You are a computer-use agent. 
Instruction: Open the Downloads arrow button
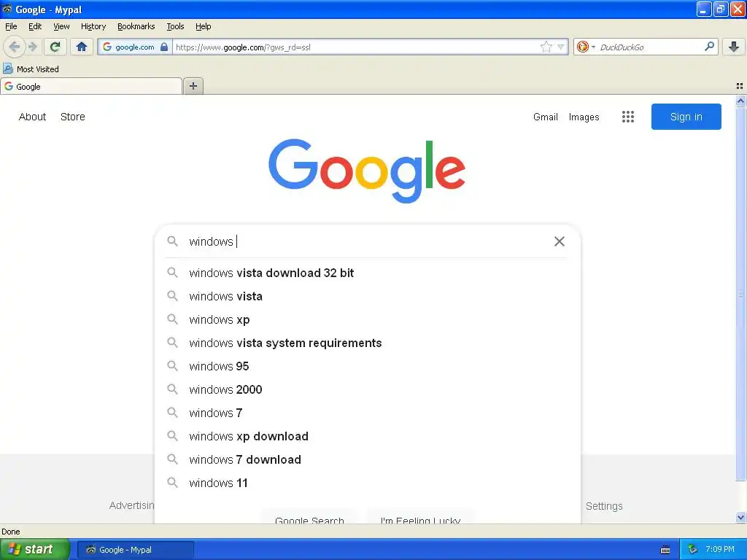734,47
